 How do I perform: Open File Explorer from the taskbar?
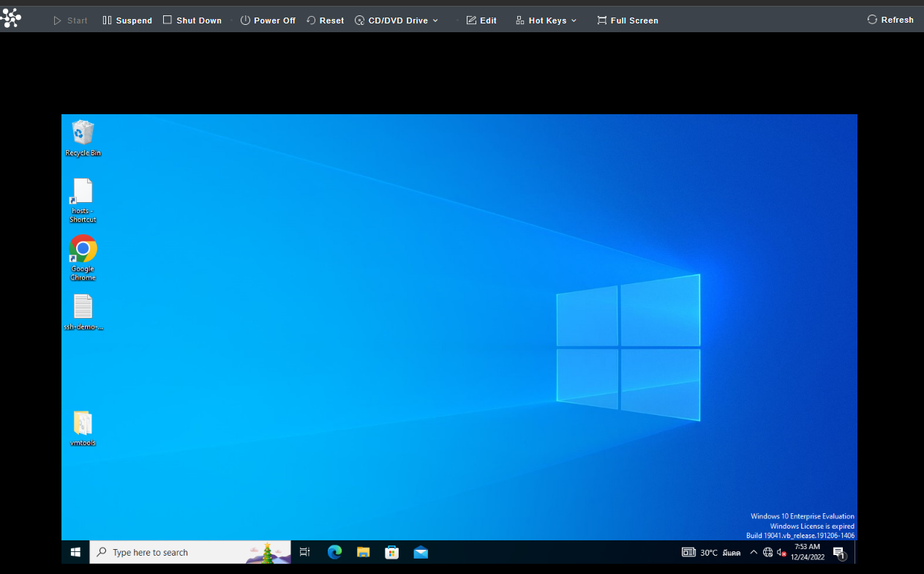coord(363,552)
